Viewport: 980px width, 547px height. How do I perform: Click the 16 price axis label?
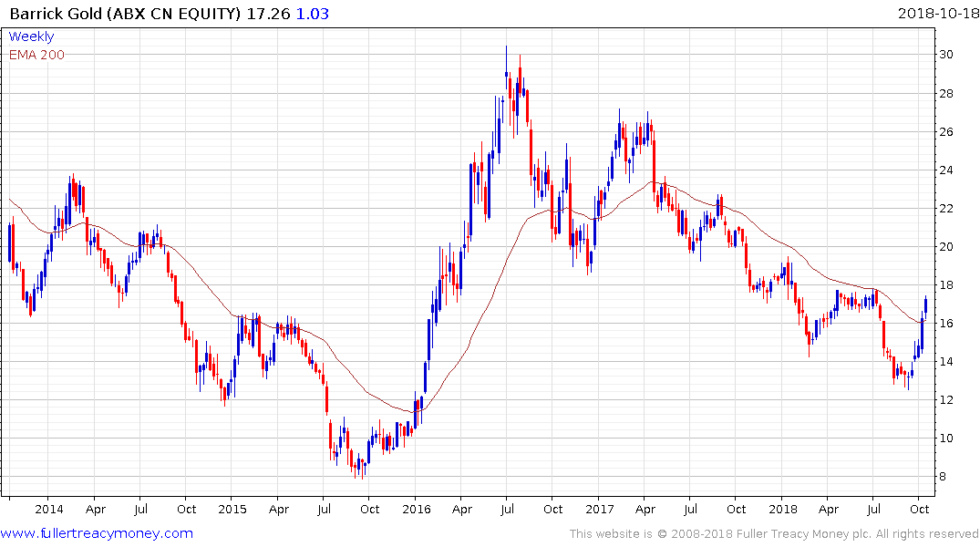click(x=946, y=324)
